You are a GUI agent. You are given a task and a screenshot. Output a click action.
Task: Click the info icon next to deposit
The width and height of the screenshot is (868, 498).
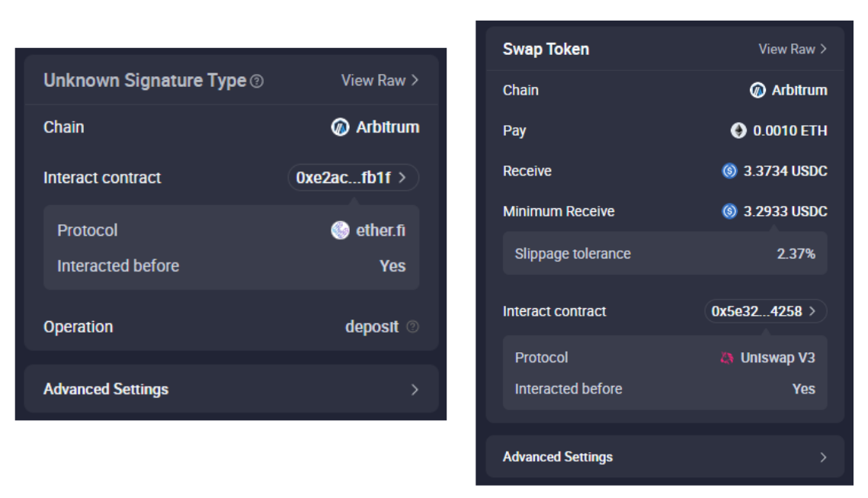(x=412, y=327)
